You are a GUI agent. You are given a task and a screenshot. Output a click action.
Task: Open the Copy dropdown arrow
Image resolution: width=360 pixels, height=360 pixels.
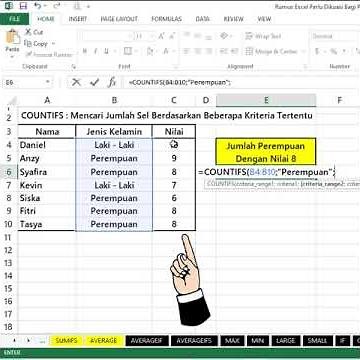coord(53,44)
